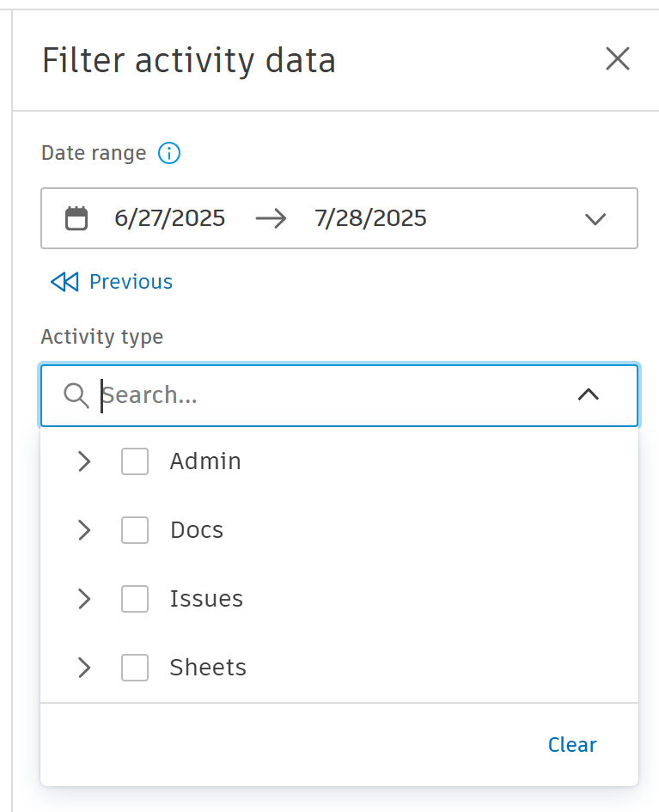Image resolution: width=659 pixels, height=812 pixels.
Task: Select the end date 7/28/2025
Action: (370, 218)
